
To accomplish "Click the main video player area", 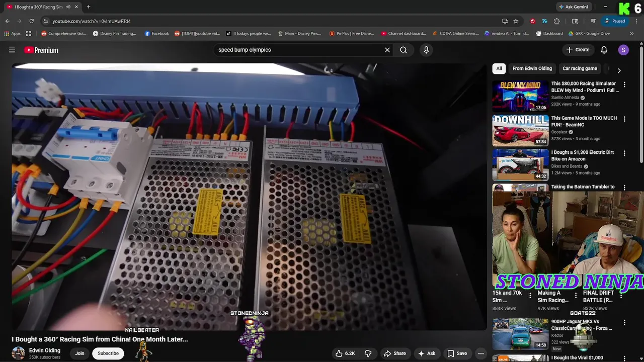I will coord(249,196).
